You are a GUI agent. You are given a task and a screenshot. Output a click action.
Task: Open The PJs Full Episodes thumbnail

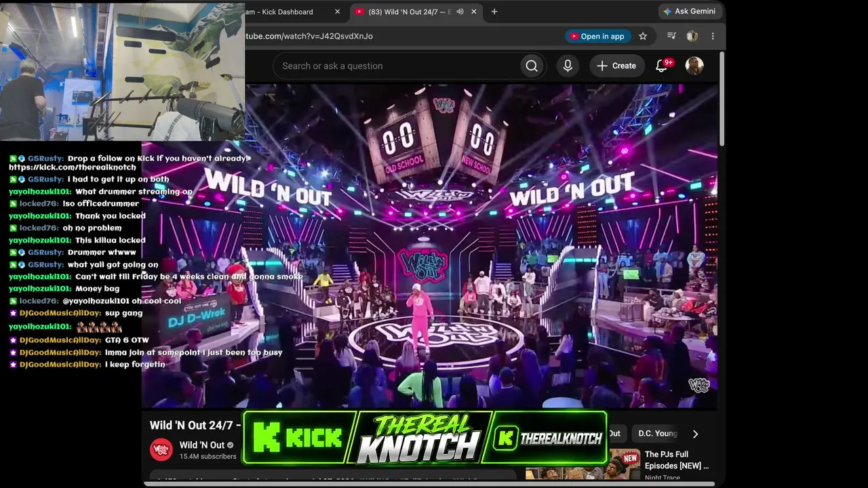tap(583, 465)
